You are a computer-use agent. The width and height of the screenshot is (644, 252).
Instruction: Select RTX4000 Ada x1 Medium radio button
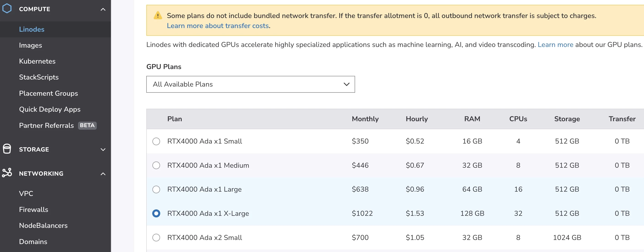(156, 165)
